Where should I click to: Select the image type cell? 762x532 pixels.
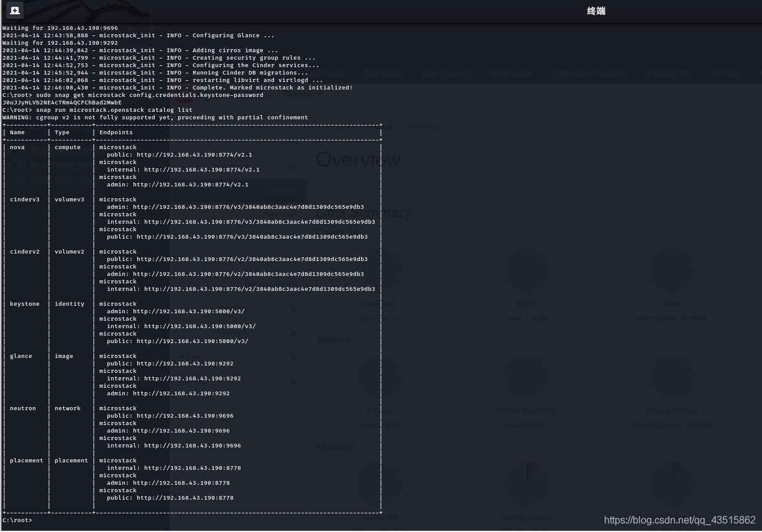(x=64, y=356)
